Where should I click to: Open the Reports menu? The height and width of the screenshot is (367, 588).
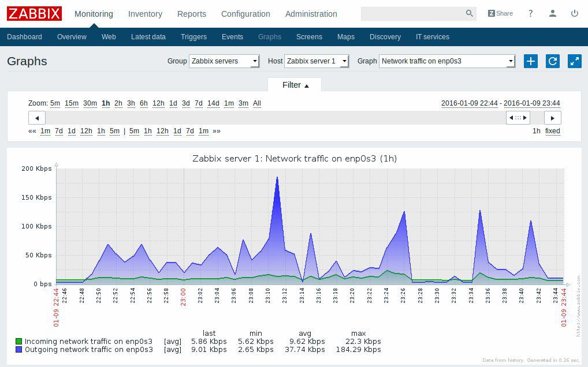(x=192, y=14)
